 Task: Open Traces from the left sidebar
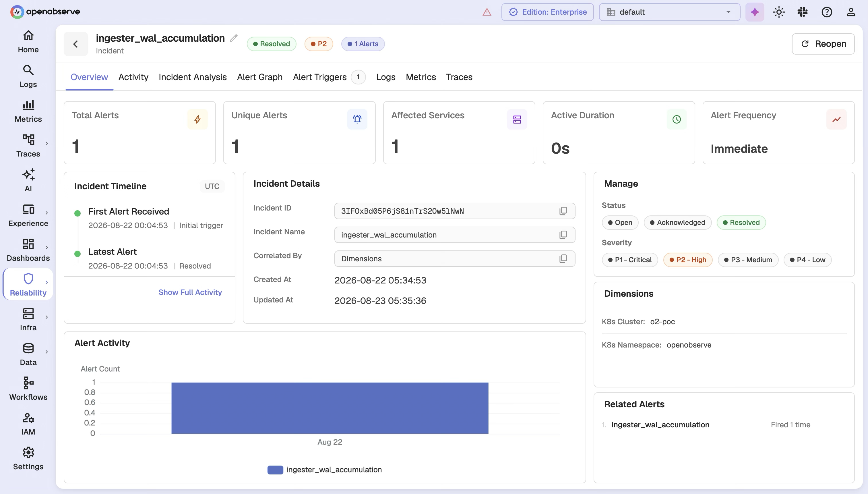pos(28,146)
